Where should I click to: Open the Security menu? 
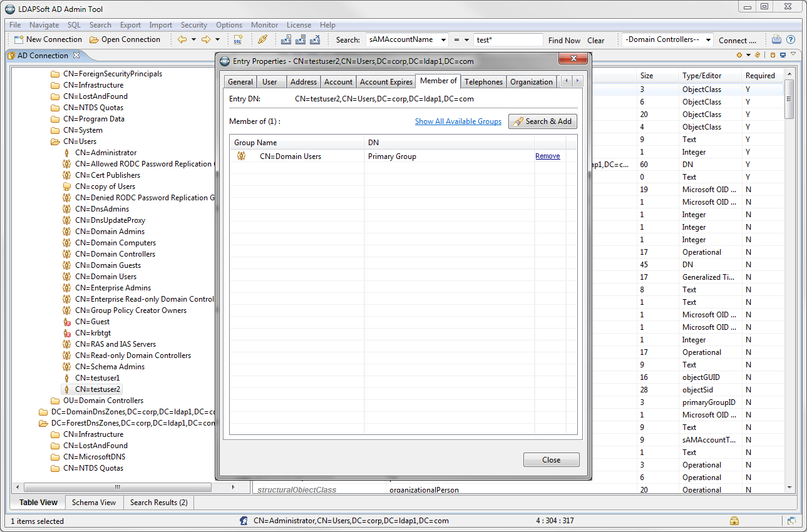pyautogui.click(x=193, y=25)
